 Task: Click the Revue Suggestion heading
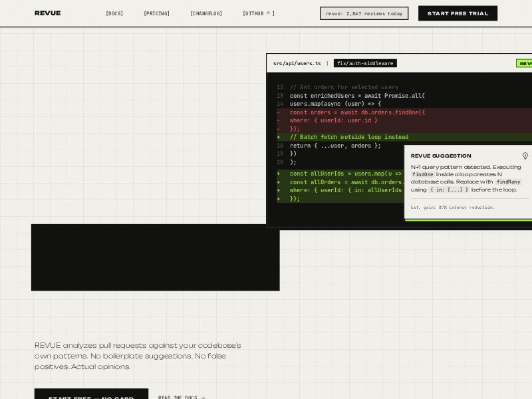440,156
